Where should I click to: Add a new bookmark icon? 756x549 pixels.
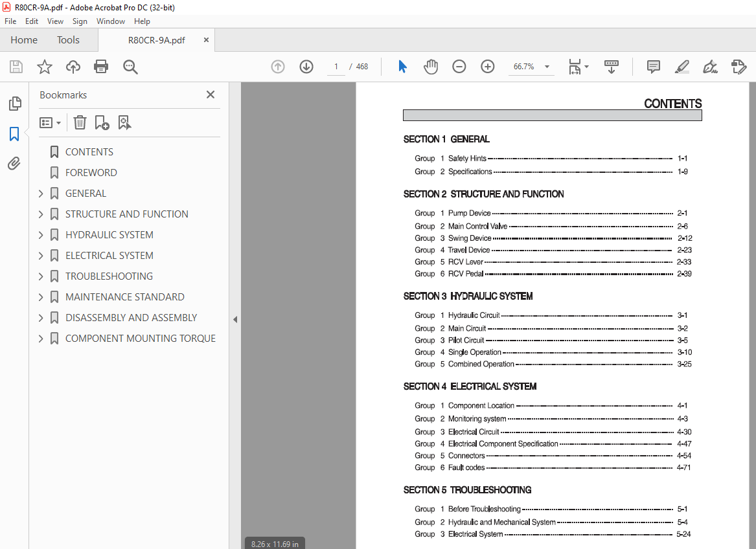tap(102, 122)
